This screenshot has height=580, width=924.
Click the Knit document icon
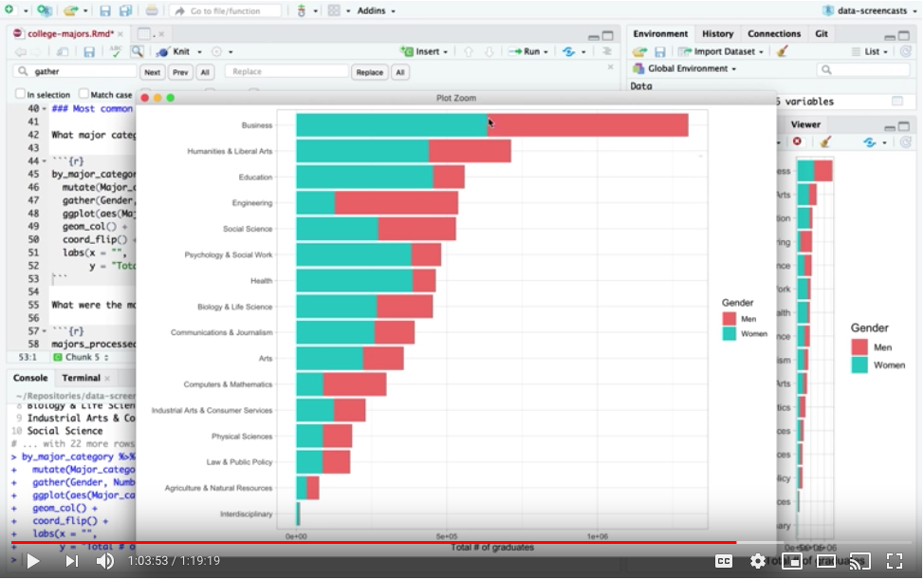pos(173,51)
